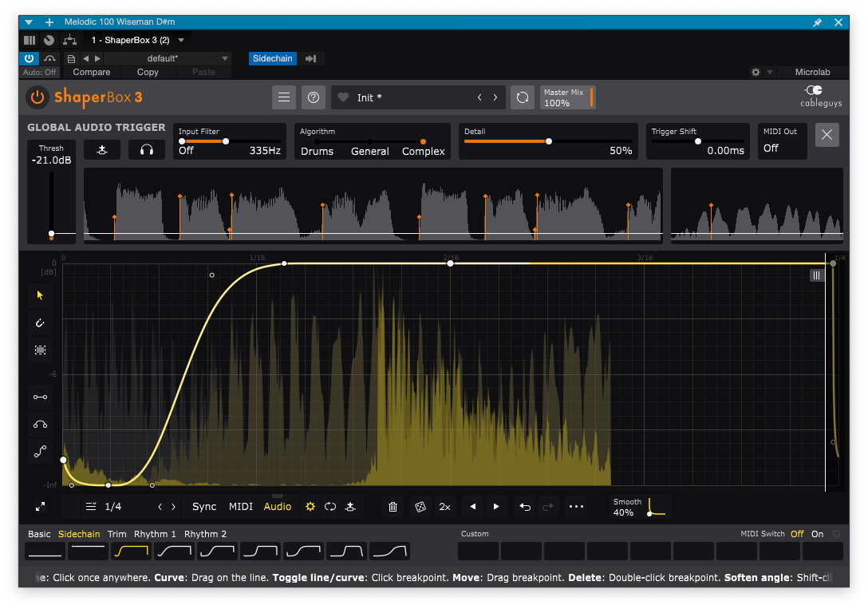Open the ShaperBox hamburger menu
Screen dimensions: 868x609
pos(284,97)
